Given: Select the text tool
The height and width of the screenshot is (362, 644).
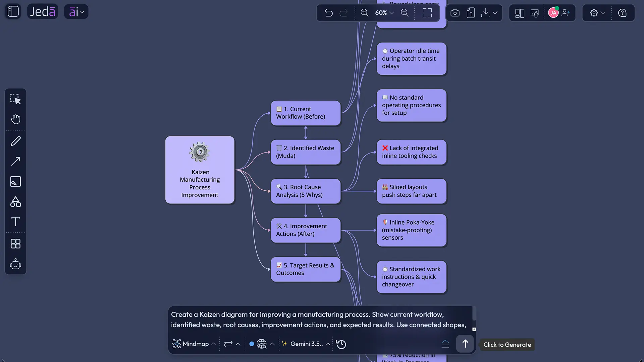Looking at the screenshot, I should pos(15,221).
